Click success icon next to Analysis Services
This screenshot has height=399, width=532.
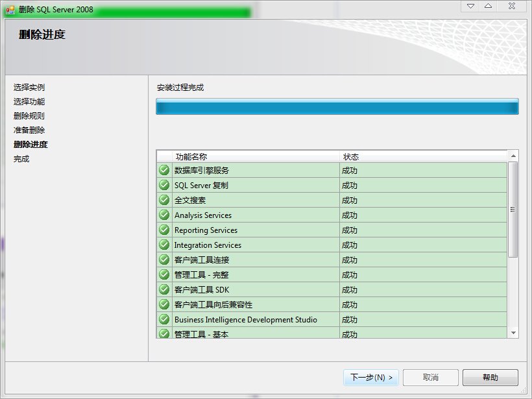(164, 215)
